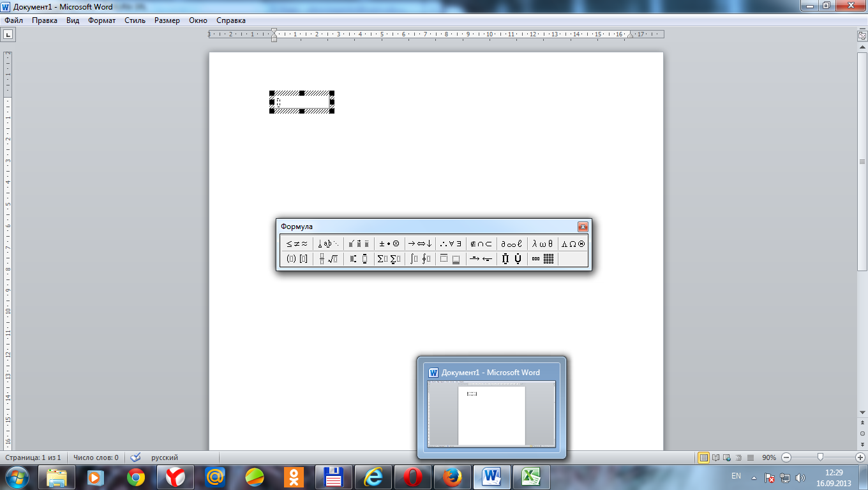The width and height of the screenshot is (868, 490).
Task: Open Windows Explorer from the taskbar
Action: pyautogui.click(x=57, y=477)
